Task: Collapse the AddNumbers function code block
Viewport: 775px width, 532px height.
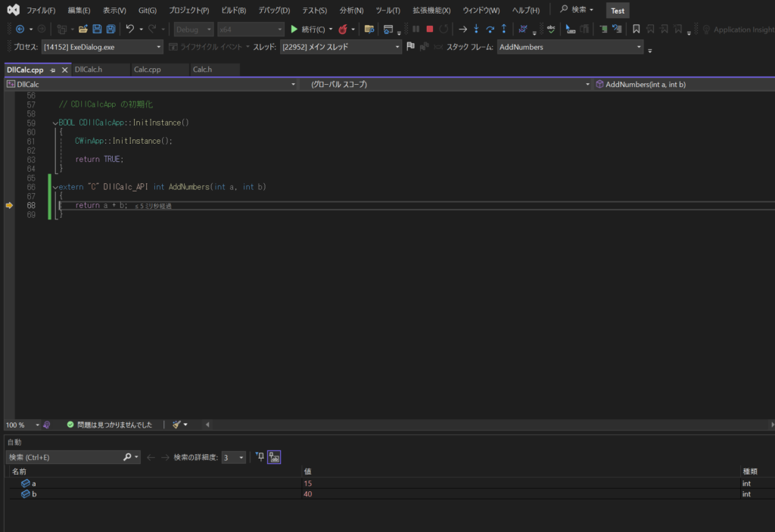Action: tap(54, 187)
